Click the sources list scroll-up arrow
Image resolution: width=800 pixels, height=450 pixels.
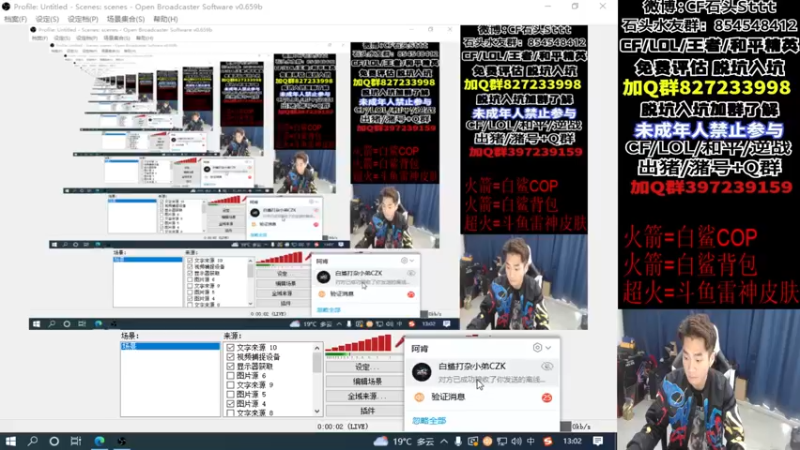[317, 348]
